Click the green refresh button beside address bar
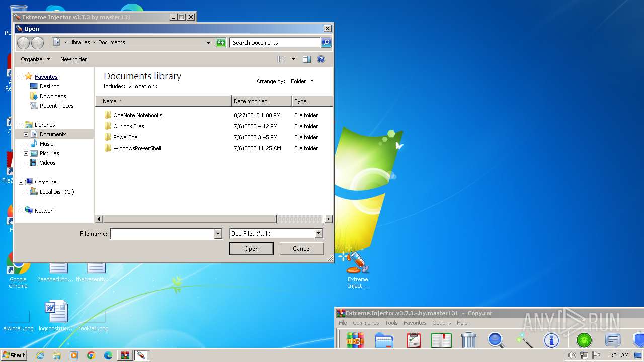Image resolution: width=644 pixels, height=362 pixels. coord(221,43)
